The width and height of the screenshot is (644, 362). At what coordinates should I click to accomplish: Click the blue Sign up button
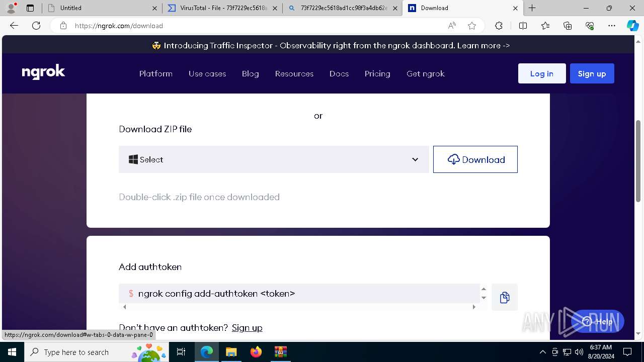click(592, 73)
